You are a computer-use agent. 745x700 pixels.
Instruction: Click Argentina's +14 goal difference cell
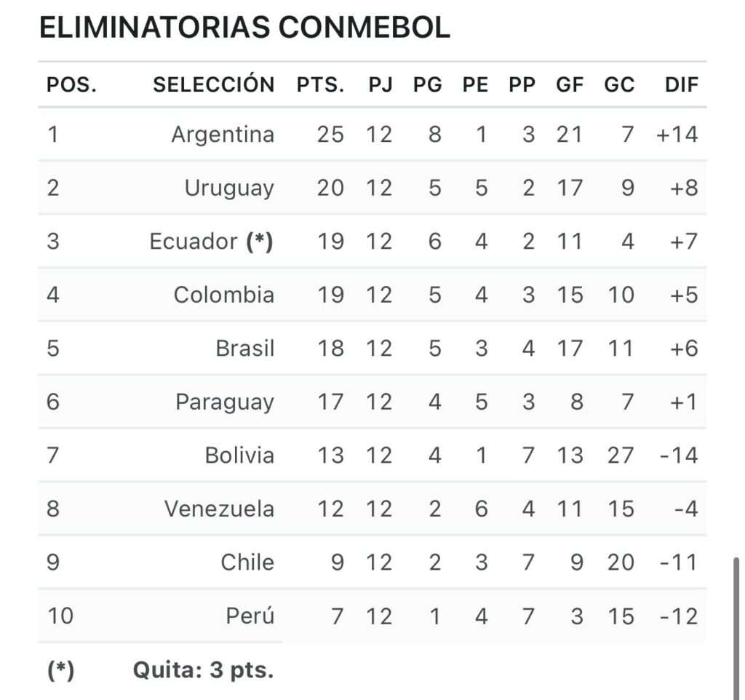click(x=677, y=135)
